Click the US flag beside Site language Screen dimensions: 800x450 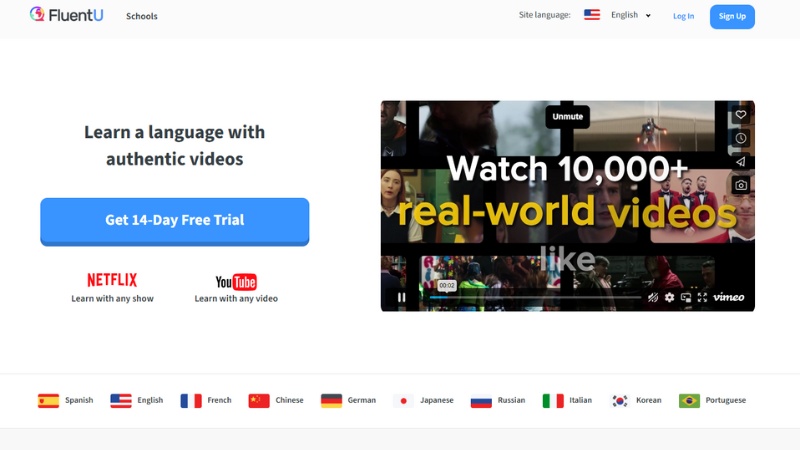pos(592,15)
